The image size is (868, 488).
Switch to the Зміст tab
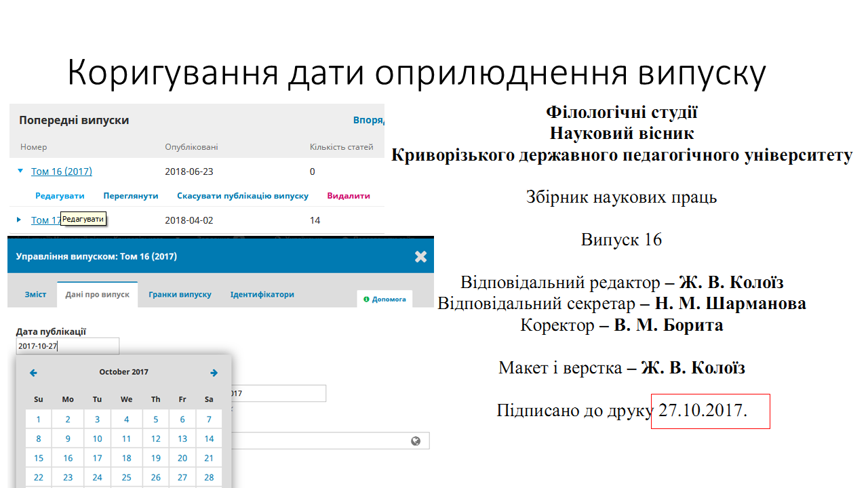click(35, 295)
